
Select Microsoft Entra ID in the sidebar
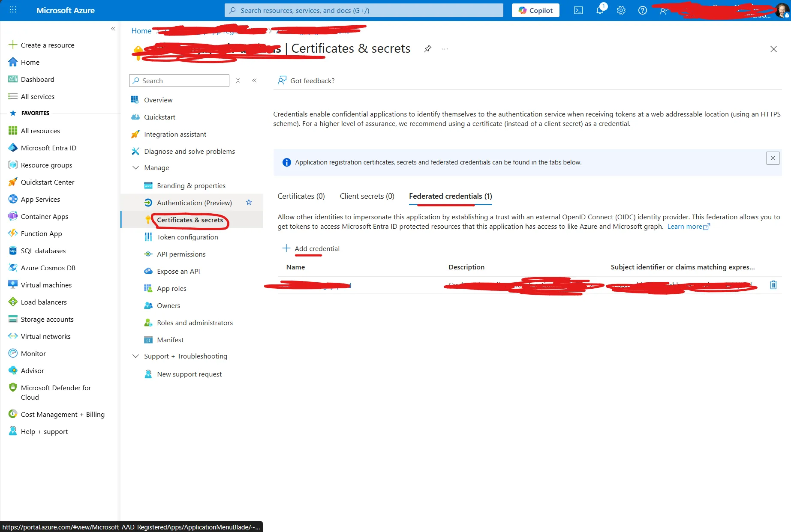(48, 147)
